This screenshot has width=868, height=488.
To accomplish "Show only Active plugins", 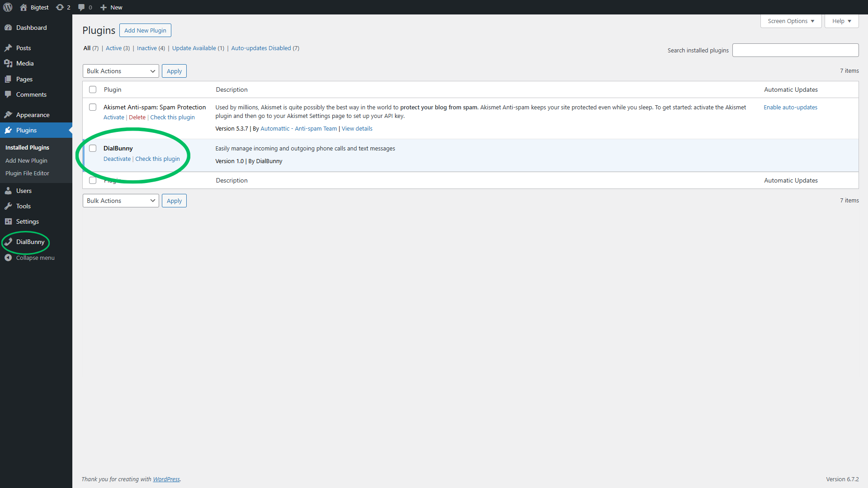I will click(x=113, y=48).
